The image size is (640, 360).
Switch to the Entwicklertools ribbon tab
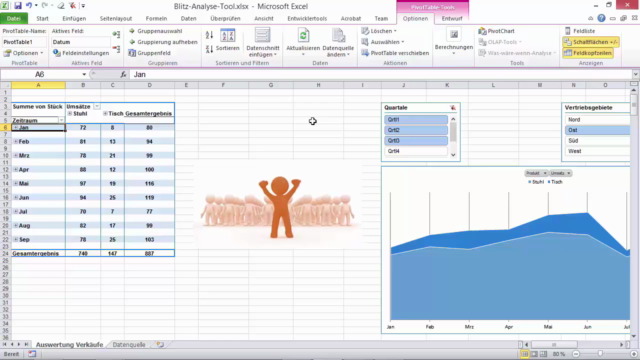tap(307, 18)
